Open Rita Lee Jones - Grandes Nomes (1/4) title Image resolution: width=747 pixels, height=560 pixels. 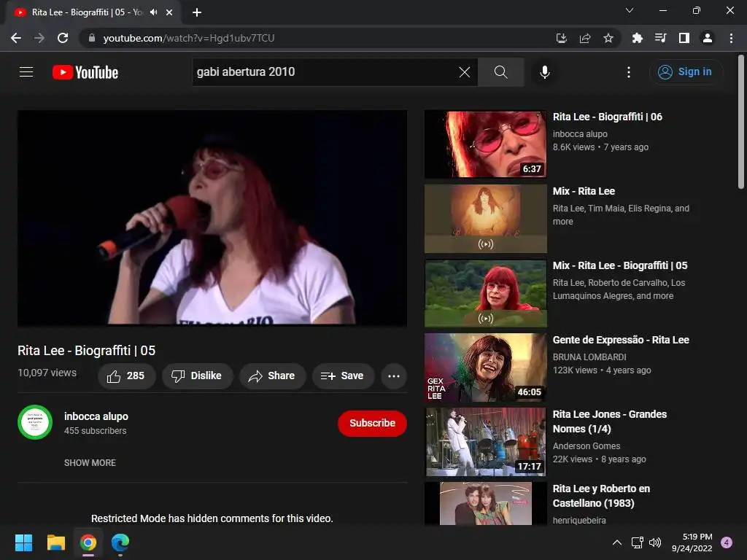[x=609, y=421]
